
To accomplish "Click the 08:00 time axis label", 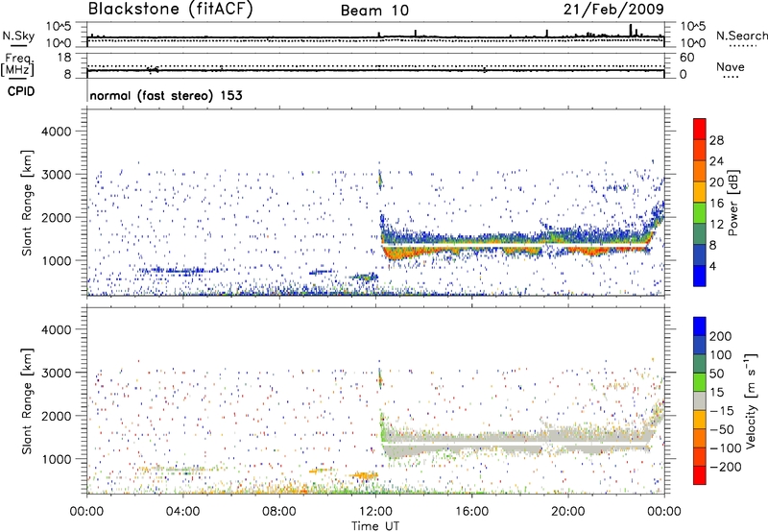I will pyautogui.click(x=278, y=512).
